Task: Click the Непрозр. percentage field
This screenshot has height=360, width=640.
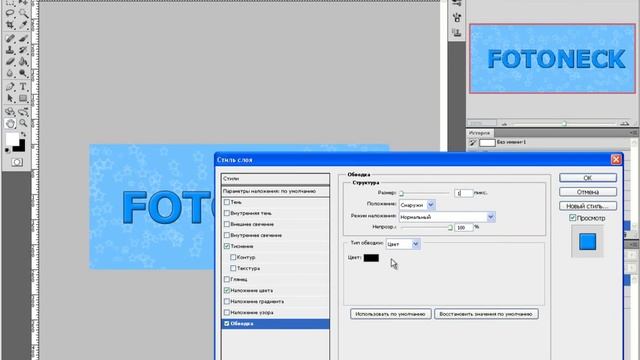Action: click(464, 227)
